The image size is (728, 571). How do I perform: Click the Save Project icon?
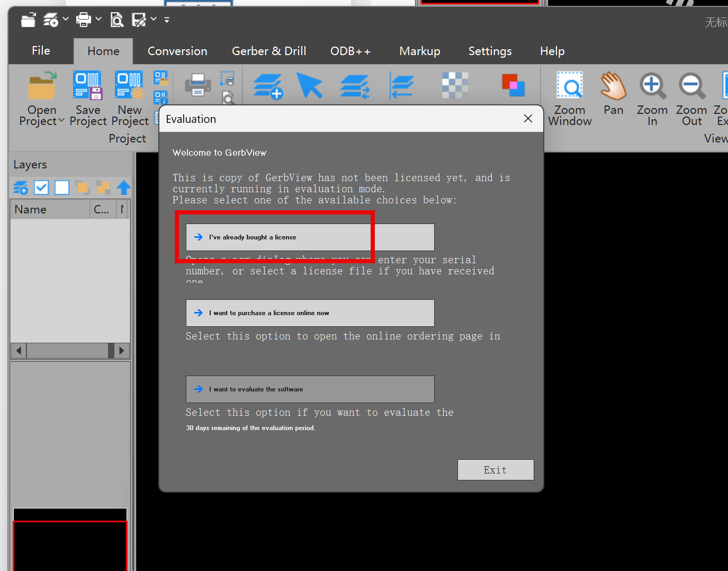[x=88, y=86]
